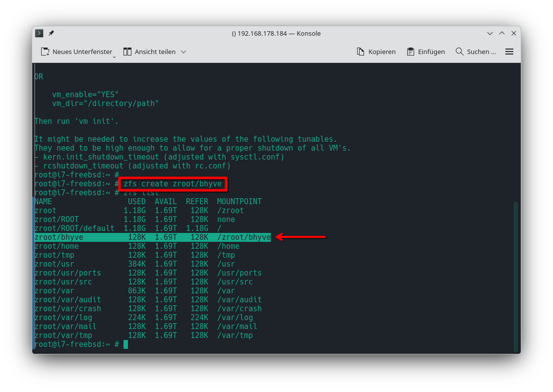
Task: Click the 'zfs create zroot/bhyve' command text
Action: [x=173, y=184]
